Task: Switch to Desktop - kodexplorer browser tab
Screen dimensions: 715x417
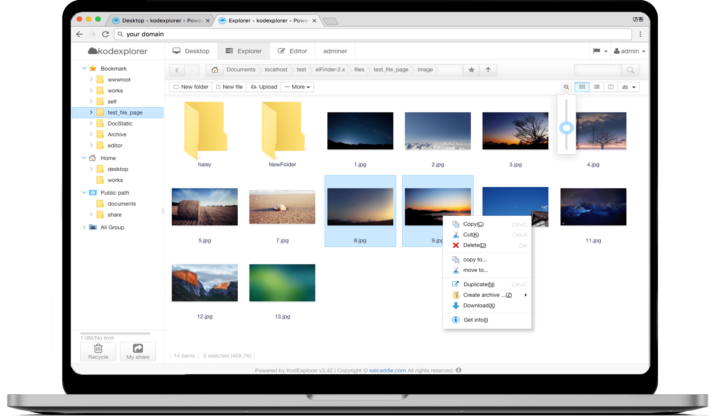Action: 158,21
